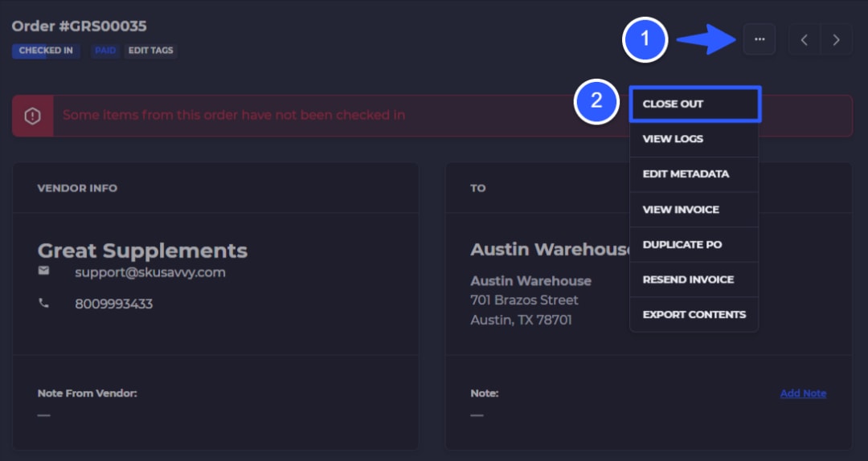868x461 pixels.
Task: Go to previous order with left chevron
Action: click(805, 39)
